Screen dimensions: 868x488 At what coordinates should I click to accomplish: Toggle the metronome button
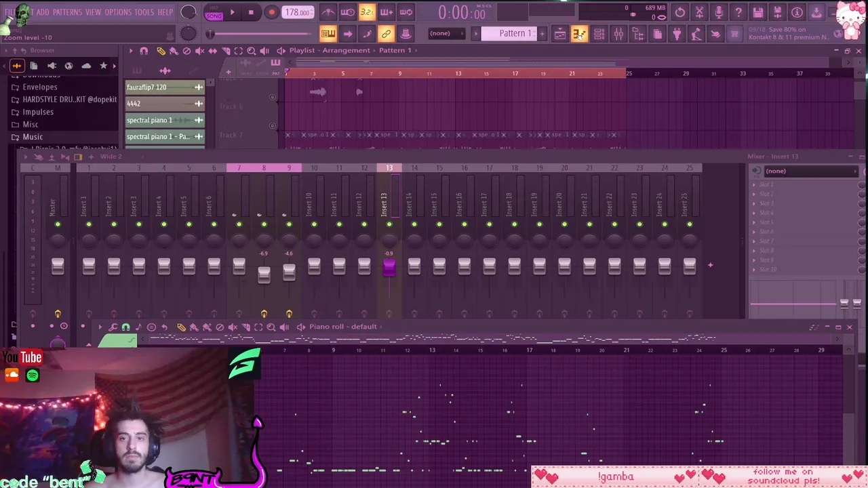(328, 12)
